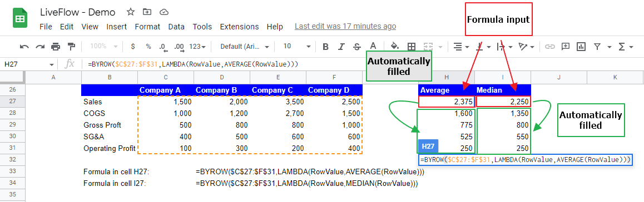Screen dimensions: 644x202
Task: Open the Name box dropdown arrow
Action: pos(51,64)
